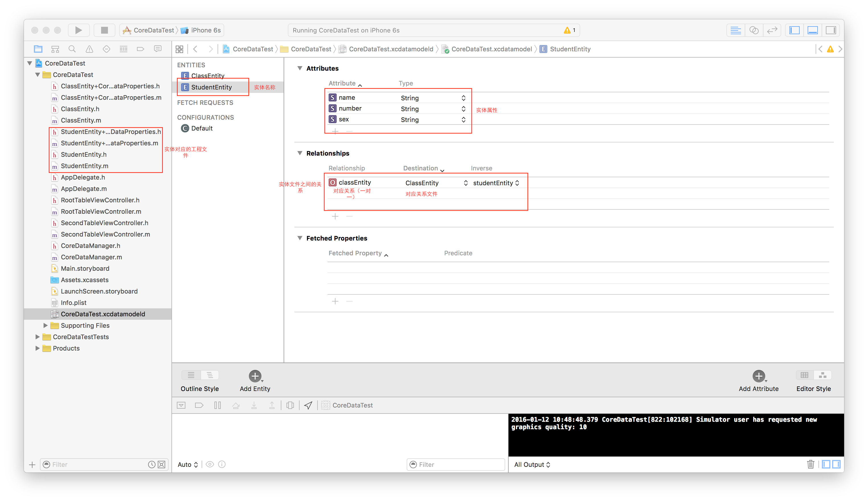Expand the Relationships section disclosure triangle
868x501 pixels.
(x=300, y=153)
